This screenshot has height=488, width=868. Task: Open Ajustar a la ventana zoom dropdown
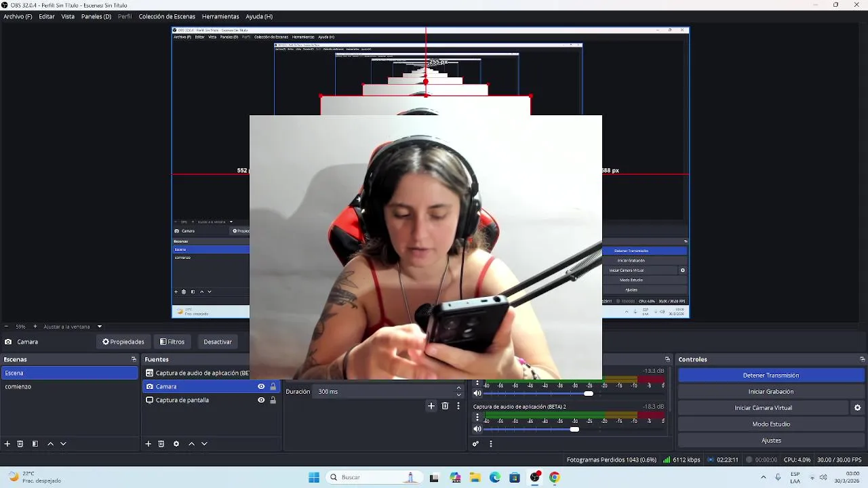pyautogui.click(x=99, y=327)
